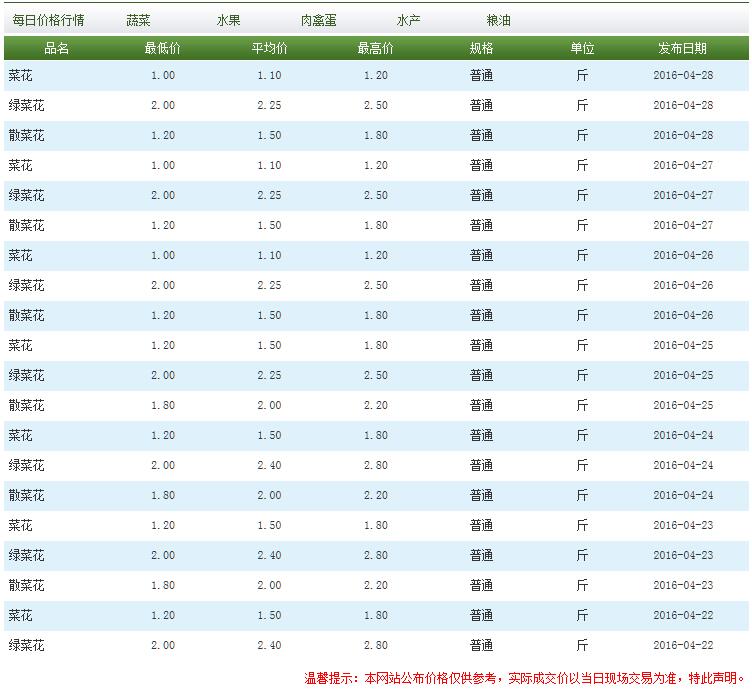Image resolution: width=752 pixels, height=691 pixels.
Task: Select 散菜花 name in the 2016-04-23 row
Action: pos(26,585)
